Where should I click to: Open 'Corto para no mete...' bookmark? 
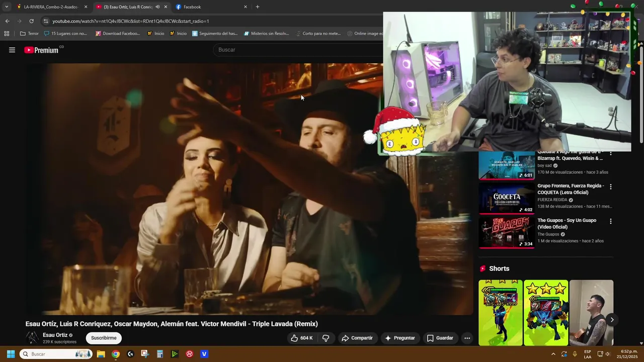[318, 34]
